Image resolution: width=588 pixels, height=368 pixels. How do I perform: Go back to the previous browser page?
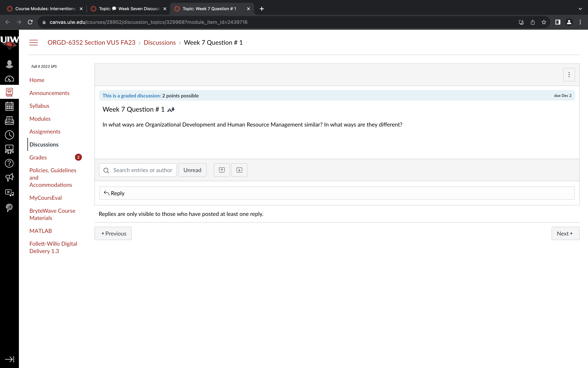click(x=8, y=22)
